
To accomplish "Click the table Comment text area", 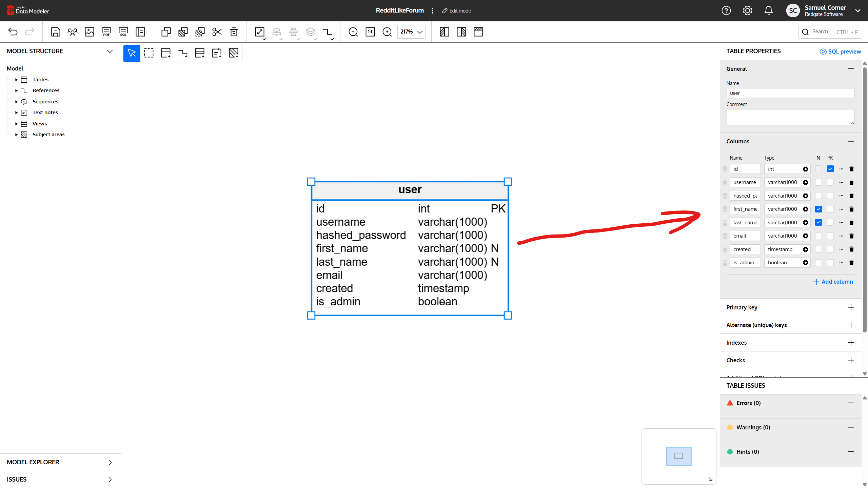I will (790, 117).
